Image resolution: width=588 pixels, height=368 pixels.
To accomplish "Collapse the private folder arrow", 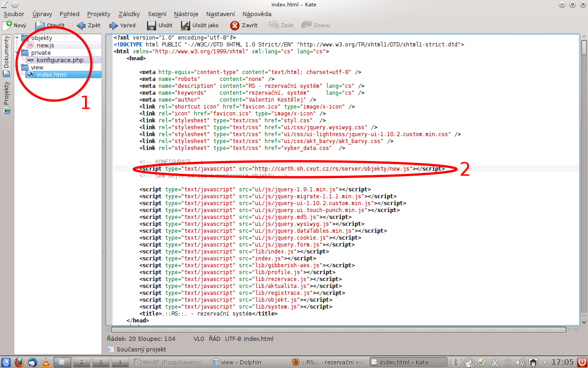I will 17,52.
